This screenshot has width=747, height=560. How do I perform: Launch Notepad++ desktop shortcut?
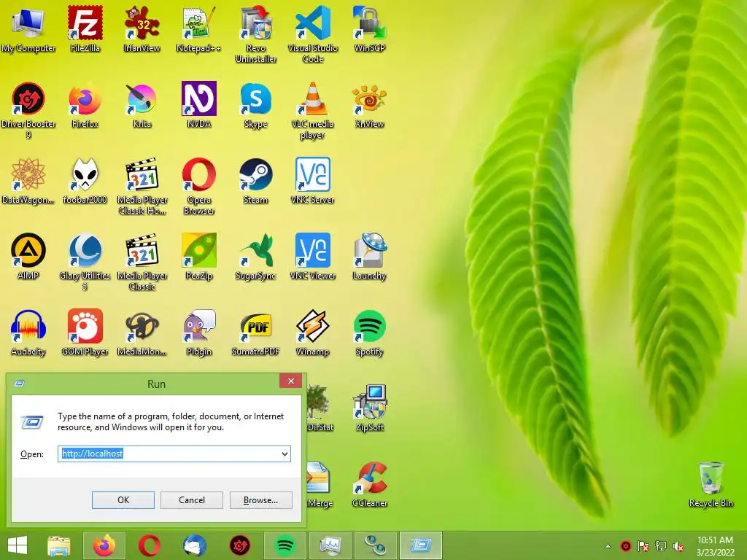tap(198, 28)
